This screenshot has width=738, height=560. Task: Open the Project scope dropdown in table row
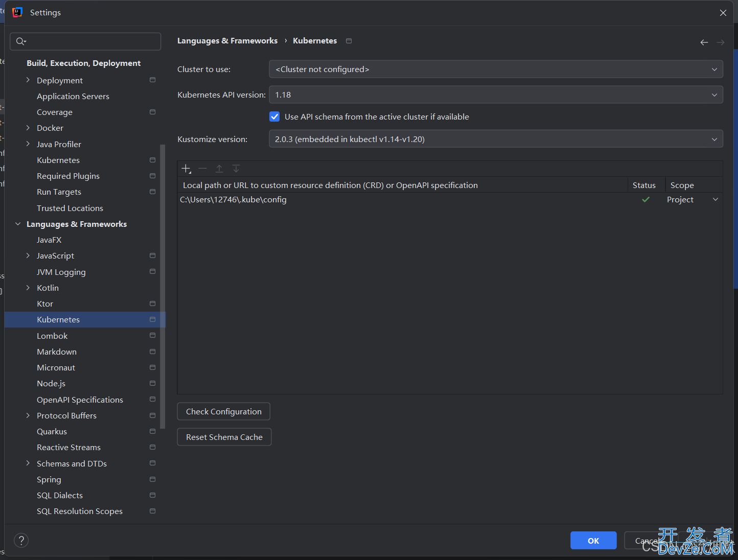tap(716, 199)
